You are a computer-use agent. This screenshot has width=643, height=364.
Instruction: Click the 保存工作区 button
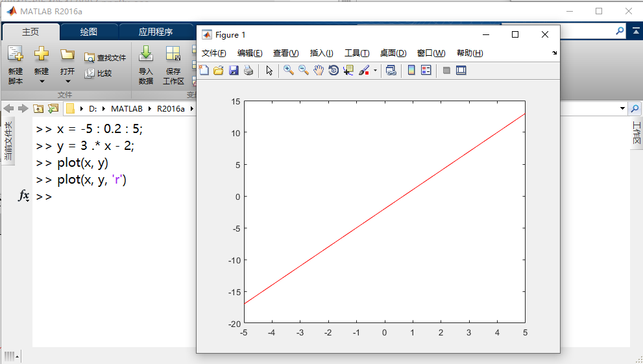(173, 65)
